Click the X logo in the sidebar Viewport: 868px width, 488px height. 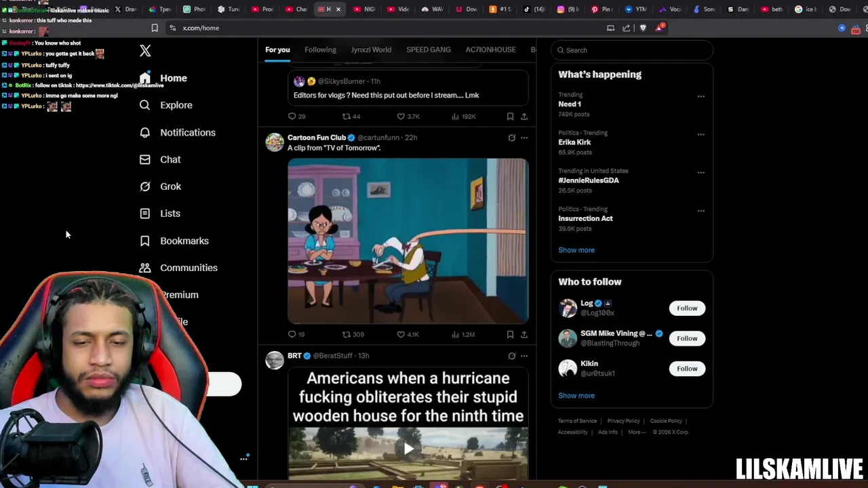click(145, 51)
